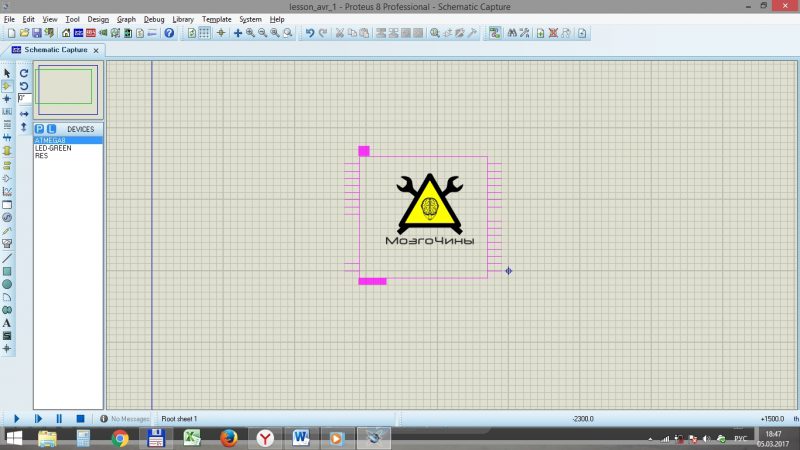Activate the Component mode tool
The height and width of the screenshot is (450, 800).
coord(7,86)
